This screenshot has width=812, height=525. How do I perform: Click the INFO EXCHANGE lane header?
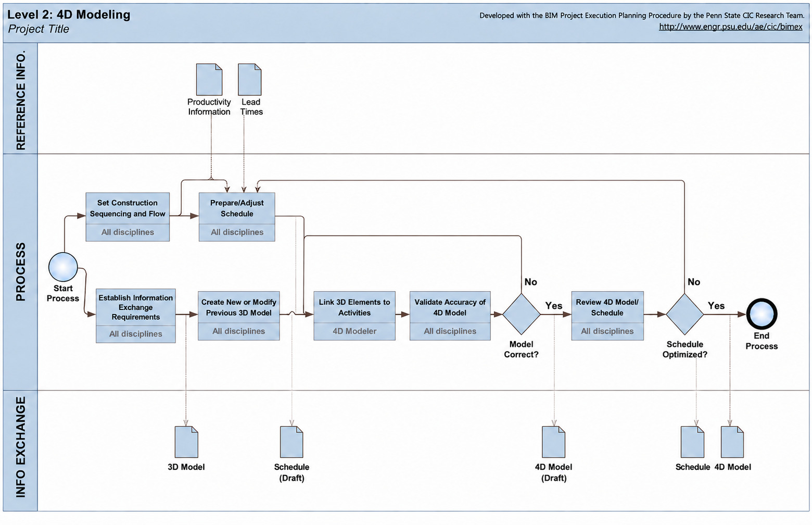21,451
